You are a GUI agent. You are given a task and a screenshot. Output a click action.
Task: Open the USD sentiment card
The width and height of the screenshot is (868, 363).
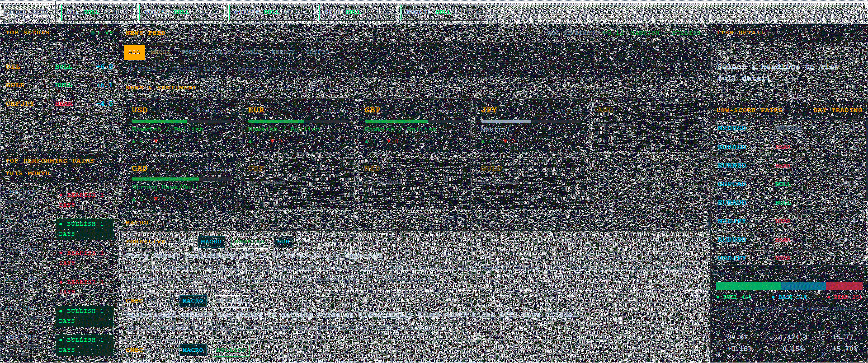pyautogui.click(x=182, y=126)
